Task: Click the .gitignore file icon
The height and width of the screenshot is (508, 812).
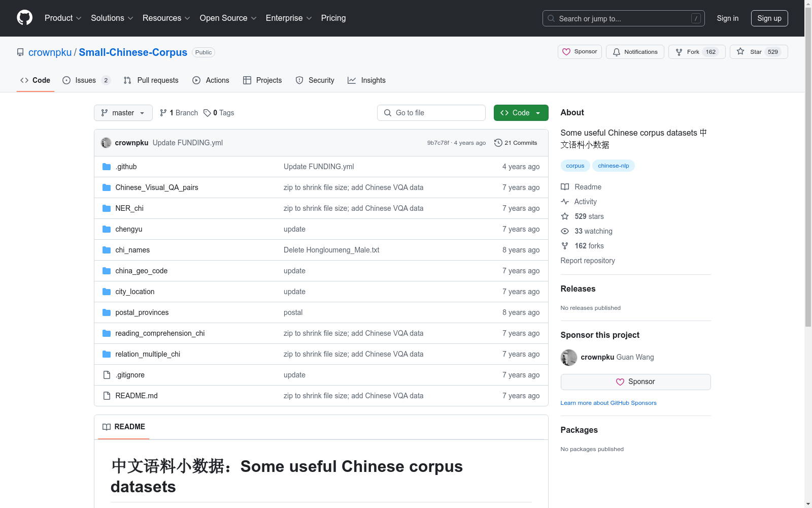Action: click(107, 375)
